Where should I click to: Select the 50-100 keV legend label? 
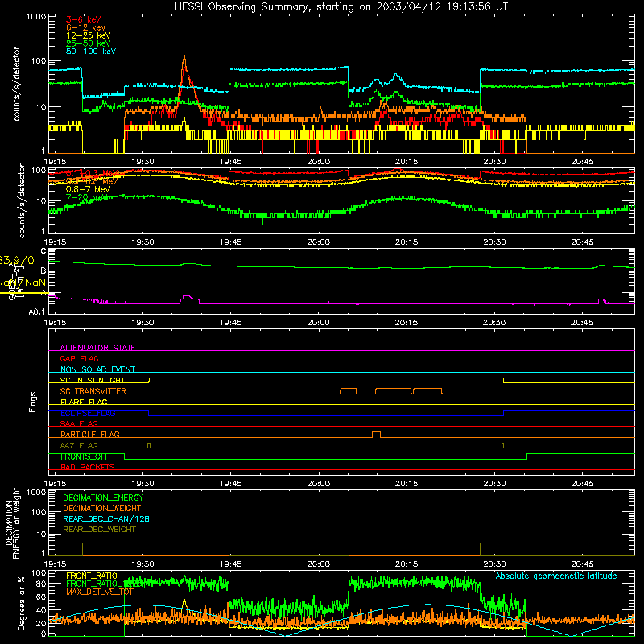click(91, 52)
